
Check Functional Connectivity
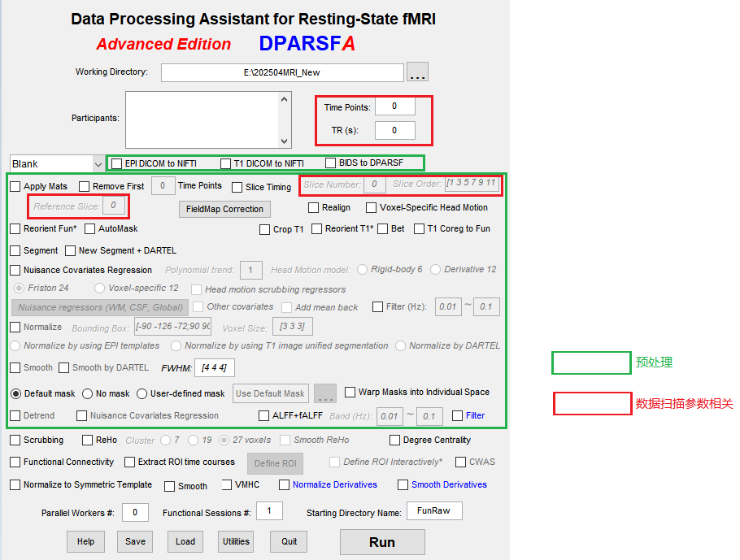(x=15, y=462)
